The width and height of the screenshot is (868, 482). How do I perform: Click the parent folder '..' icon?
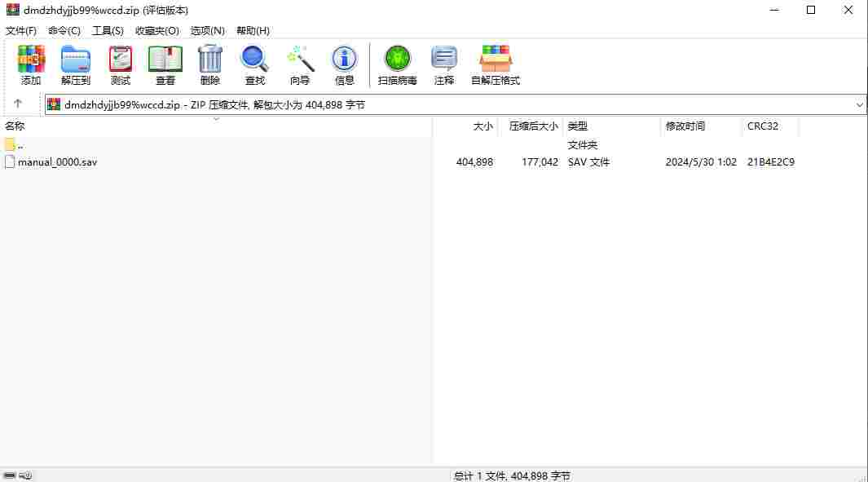tap(10, 144)
